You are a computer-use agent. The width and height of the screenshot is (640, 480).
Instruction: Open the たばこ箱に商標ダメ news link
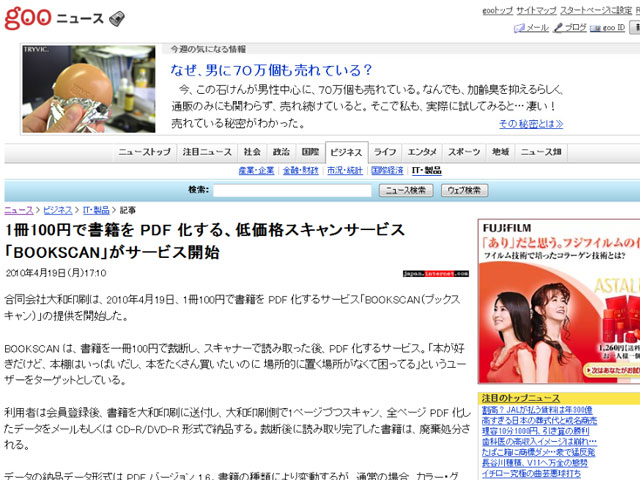pos(538,452)
